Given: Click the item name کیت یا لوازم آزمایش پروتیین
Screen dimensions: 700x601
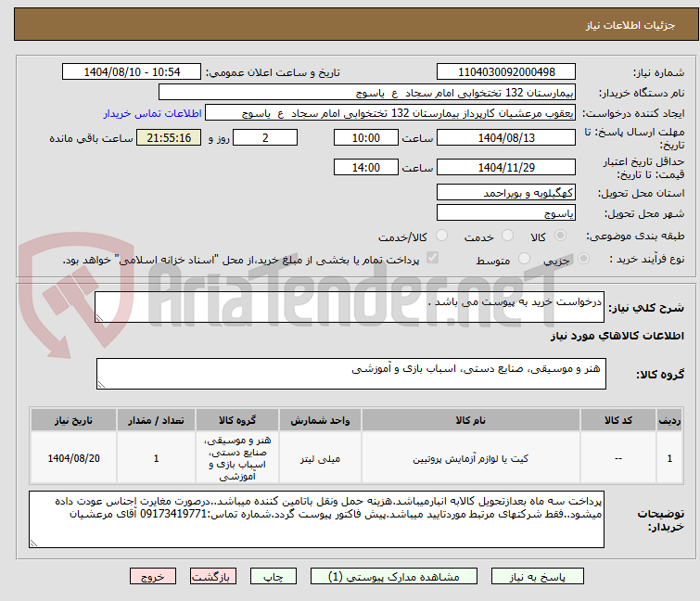Looking at the screenshot, I should click(x=471, y=458).
